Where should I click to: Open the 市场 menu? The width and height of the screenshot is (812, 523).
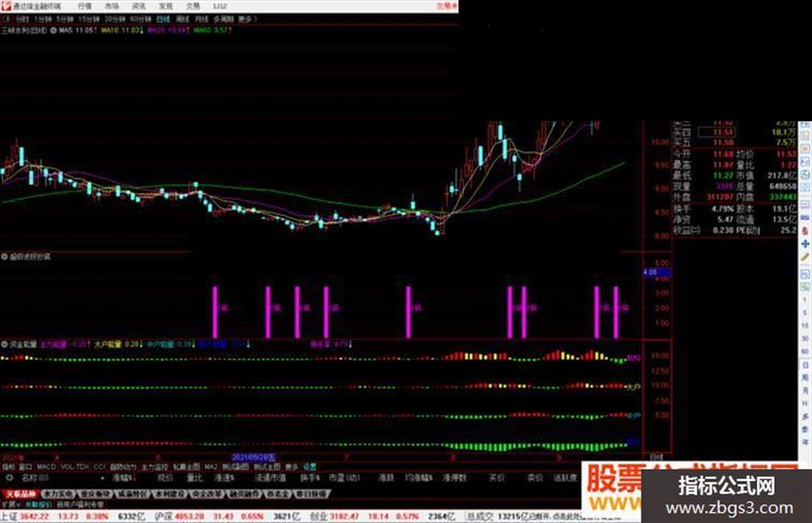[x=112, y=6]
